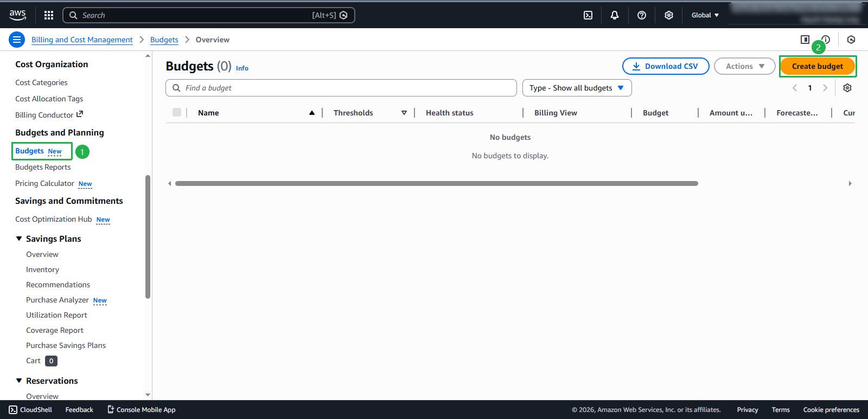
Task: Open the Privacy link in footer
Action: coord(747,410)
